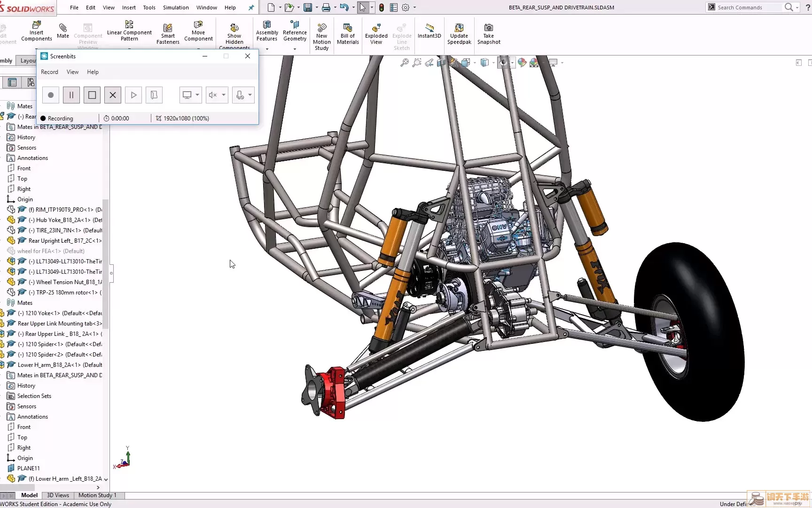This screenshot has height=508, width=812.
Task: Click the Print icon in top toolbar
Action: point(326,8)
